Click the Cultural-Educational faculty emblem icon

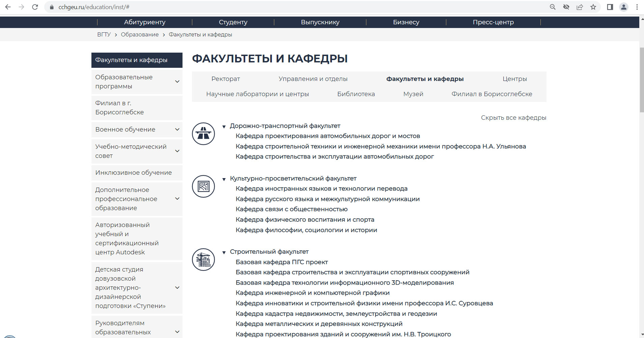[x=203, y=186]
